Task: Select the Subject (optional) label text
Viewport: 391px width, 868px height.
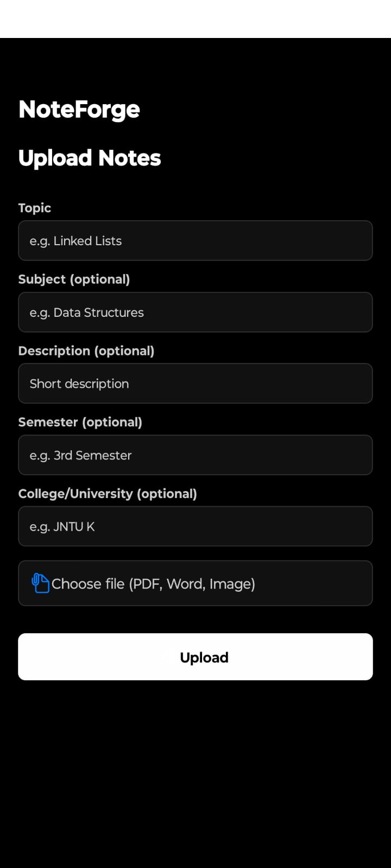Action: [74, 279]
